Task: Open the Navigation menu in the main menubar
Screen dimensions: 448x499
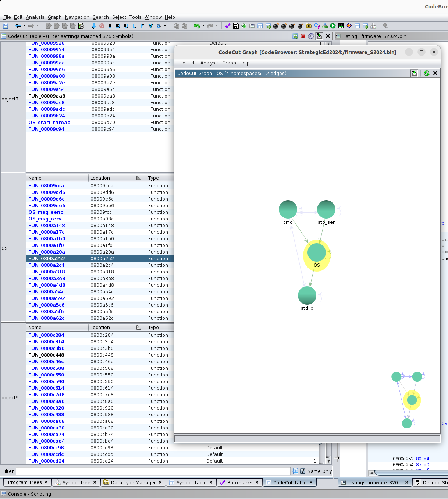Action: (x=77, y=17)
